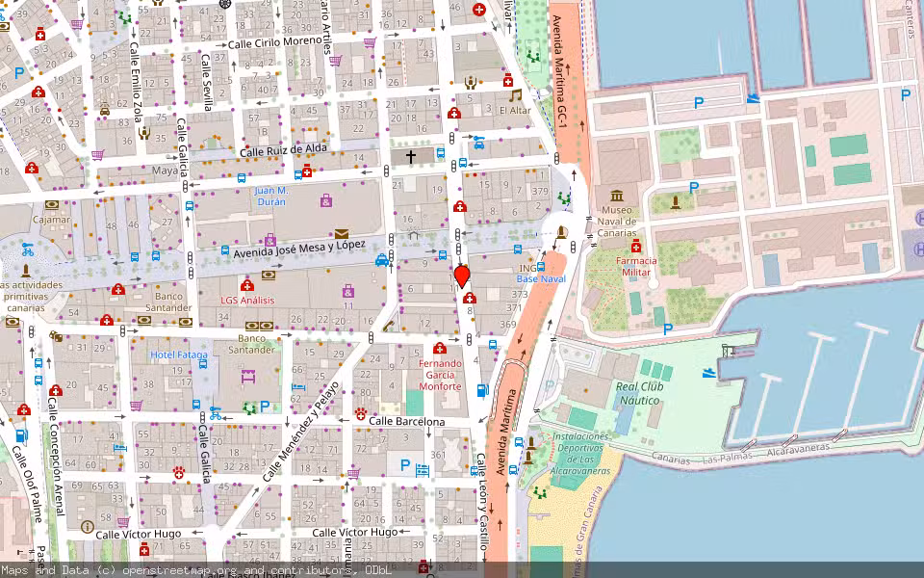Click the Calle Menéndez y Pelayo label
The height and width of the screenshot is (578, 924).
pos(301,432)
